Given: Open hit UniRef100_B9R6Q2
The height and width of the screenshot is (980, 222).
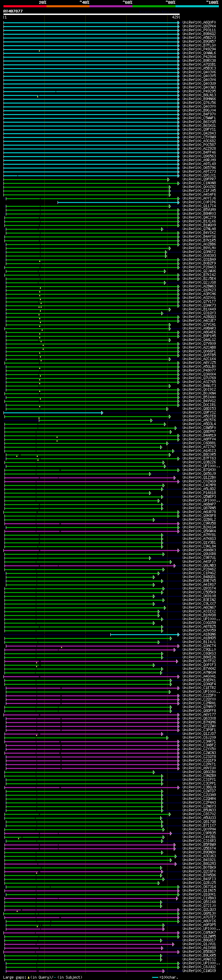Looking at the screenshot, I should (x=199, y=34).
